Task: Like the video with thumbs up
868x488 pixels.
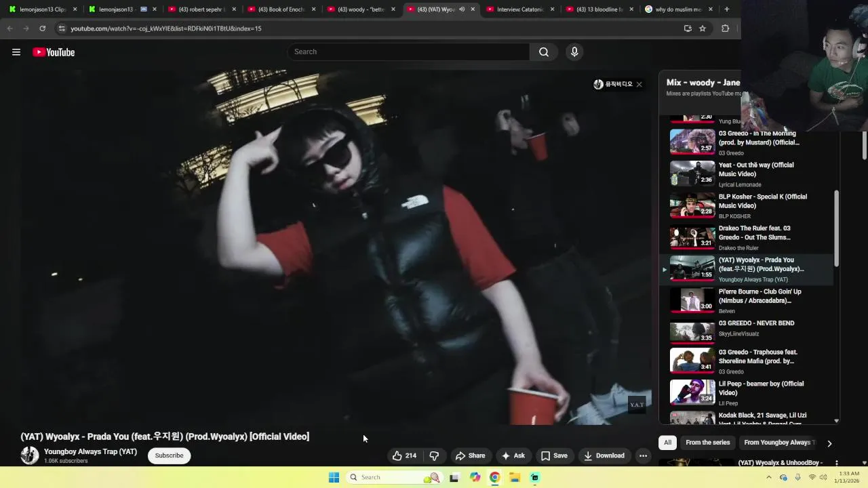Action: pyautogui.click(x=404, y=455)
